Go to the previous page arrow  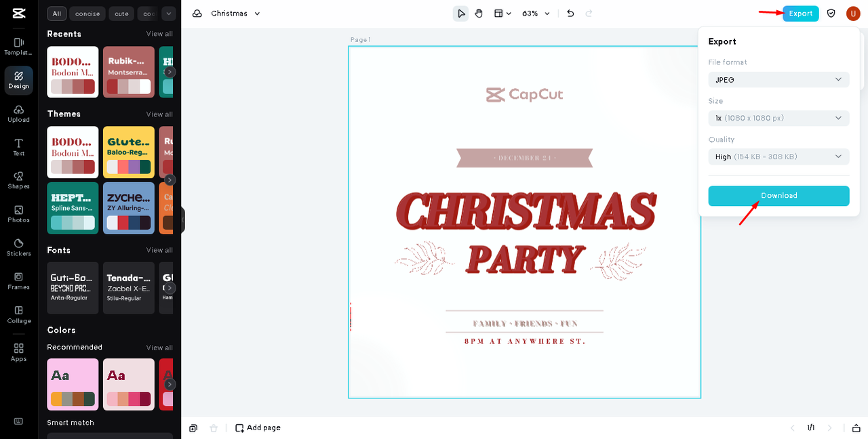coord(792,428)
